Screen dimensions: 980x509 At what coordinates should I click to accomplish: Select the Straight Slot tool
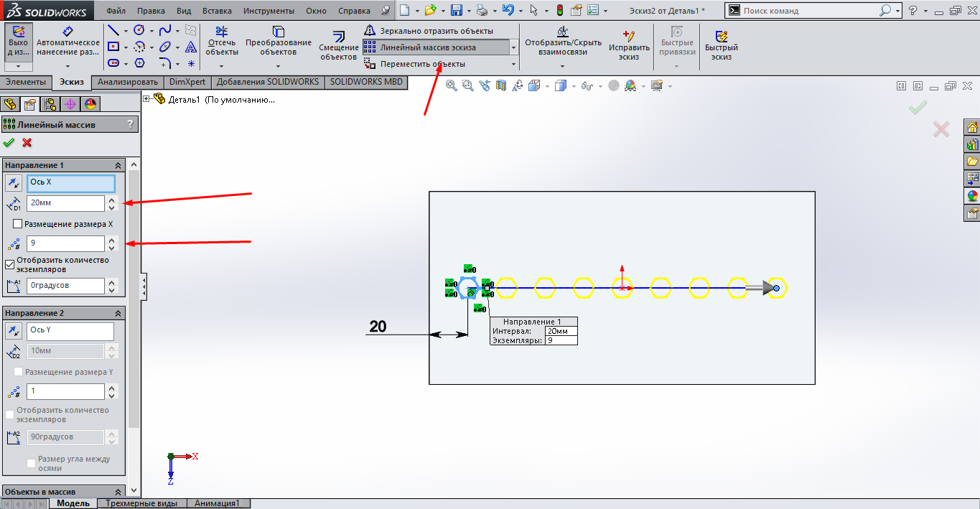113,63
